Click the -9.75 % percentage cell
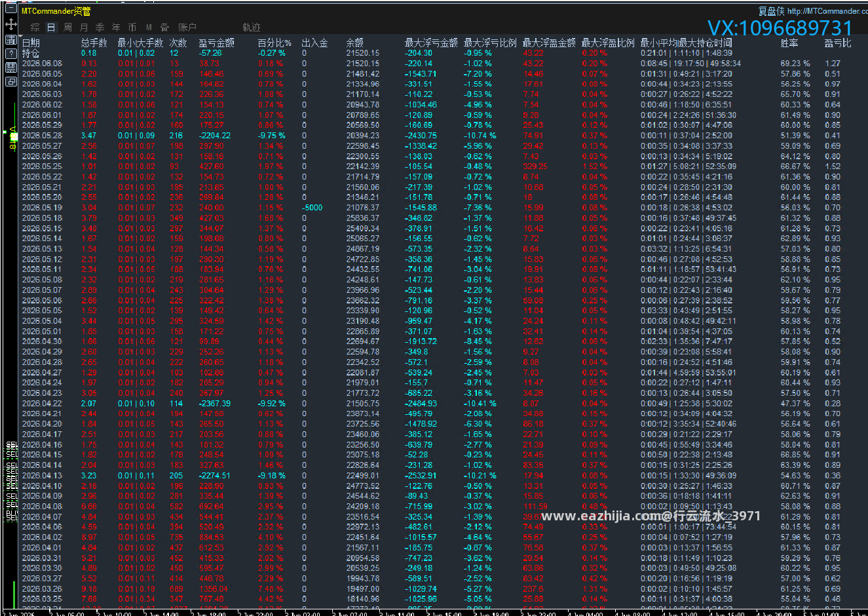This screenshot has height=616, width=868. pos(272,136)
